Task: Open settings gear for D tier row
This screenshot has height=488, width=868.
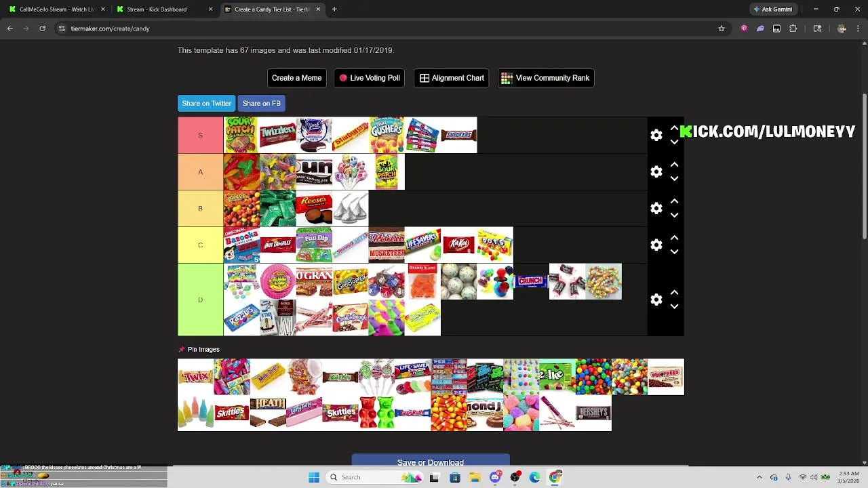Action: 656,300
